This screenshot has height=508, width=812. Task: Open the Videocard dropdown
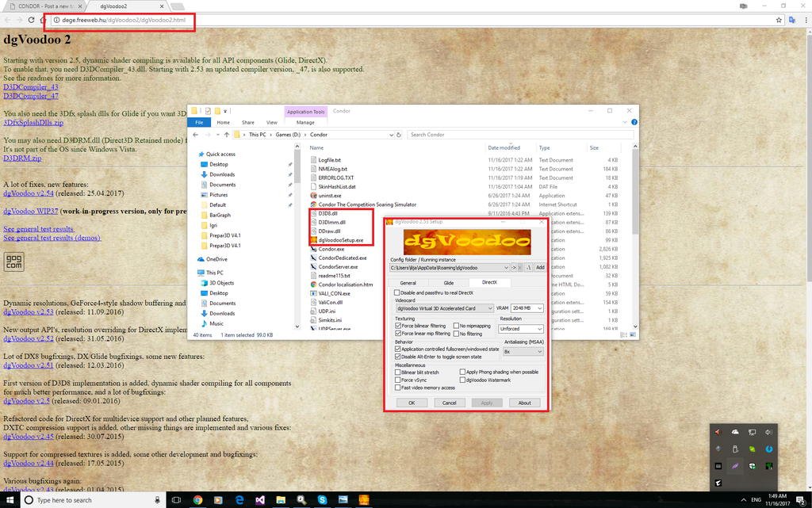point(490,308)
